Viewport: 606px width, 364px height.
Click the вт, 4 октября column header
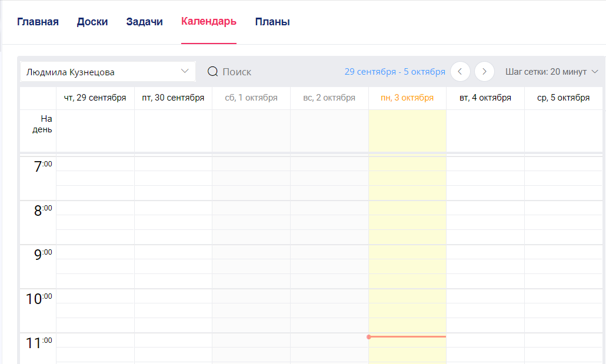485,98
